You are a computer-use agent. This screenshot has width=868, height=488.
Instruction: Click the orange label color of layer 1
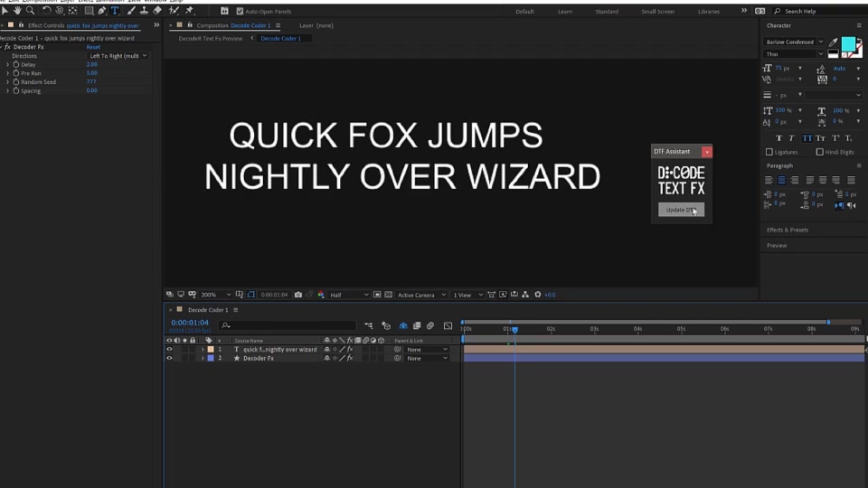coord(211,350)
